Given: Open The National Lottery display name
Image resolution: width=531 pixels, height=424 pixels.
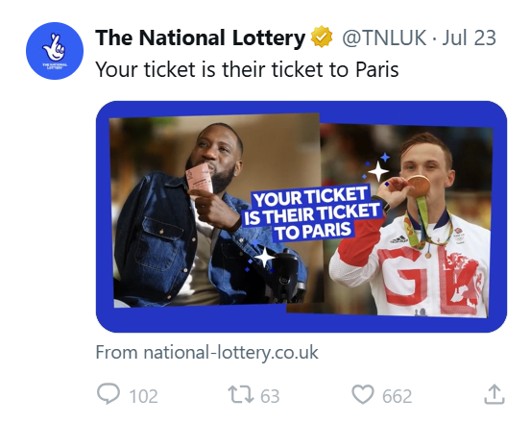Looking at the screenshot, I should [x=200, y=38].
